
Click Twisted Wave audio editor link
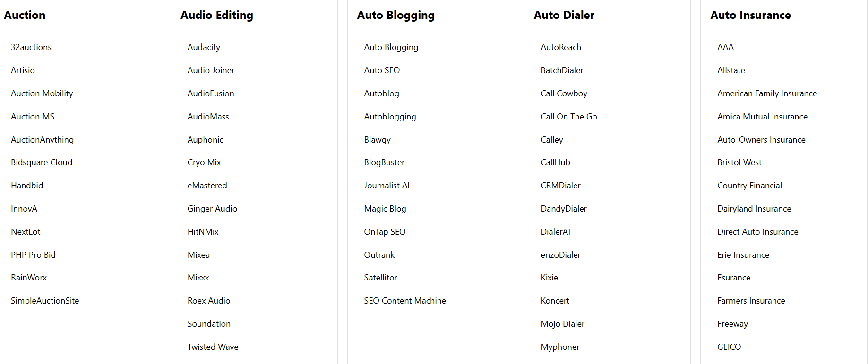[x=213, y=347]
